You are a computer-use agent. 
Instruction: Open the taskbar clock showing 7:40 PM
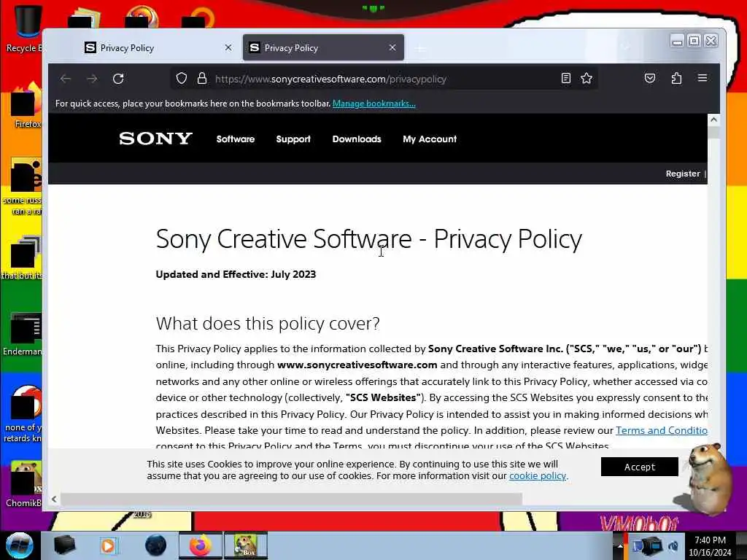[x=710, y=546]
